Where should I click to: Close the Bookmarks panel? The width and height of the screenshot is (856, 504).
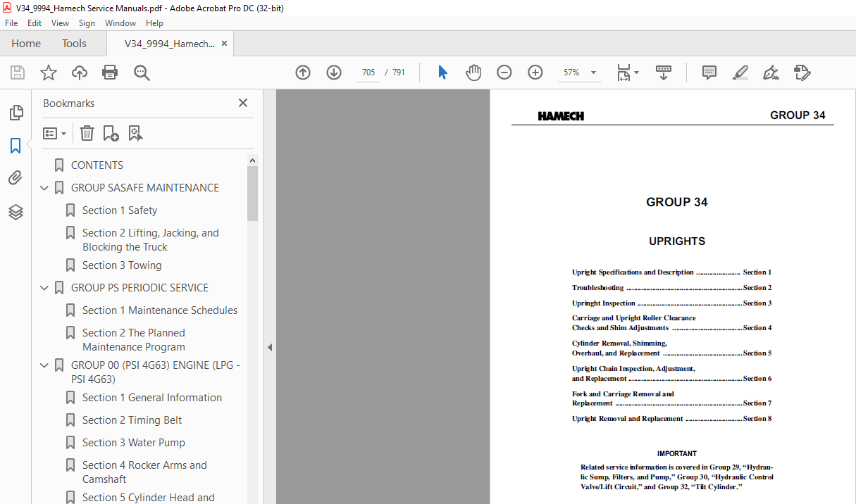coord(243,103)
